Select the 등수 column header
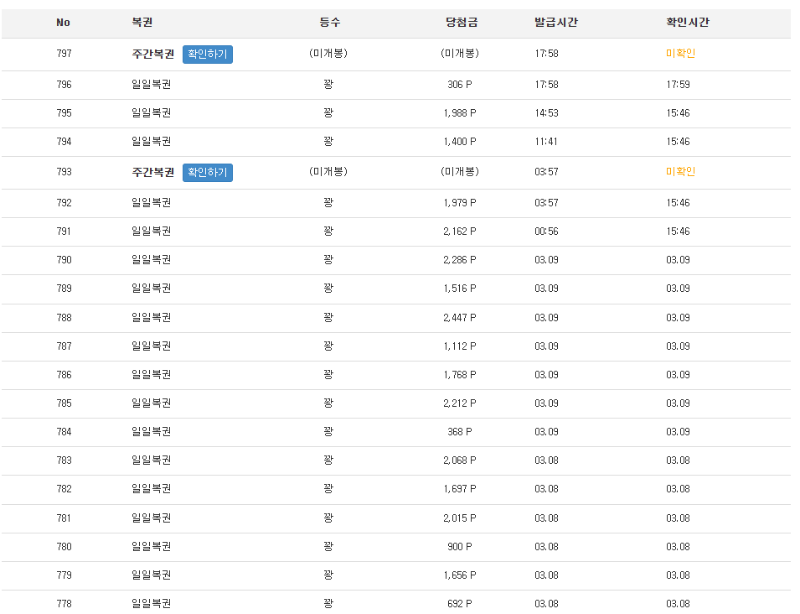 pos(328,22)
